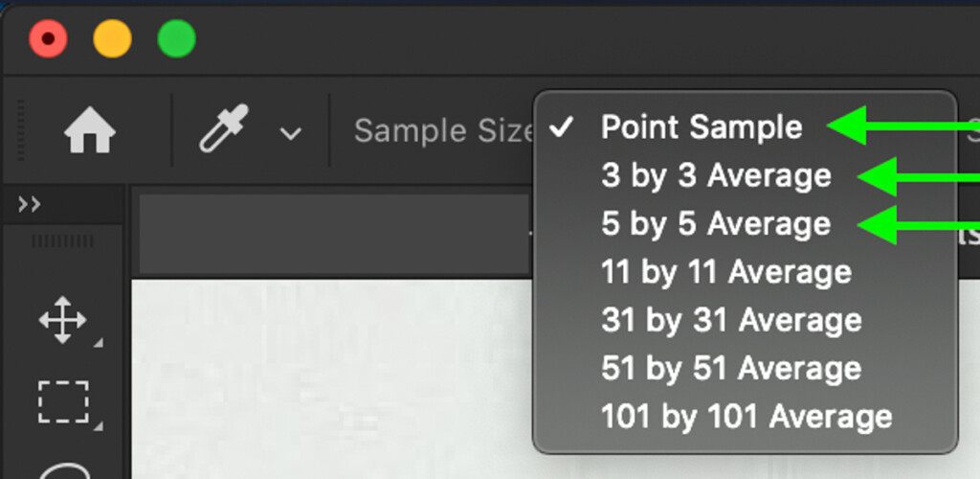This screenshot has width=980, height=479.
Task: Select the Move tool
Action: click(x=62, y=320)
